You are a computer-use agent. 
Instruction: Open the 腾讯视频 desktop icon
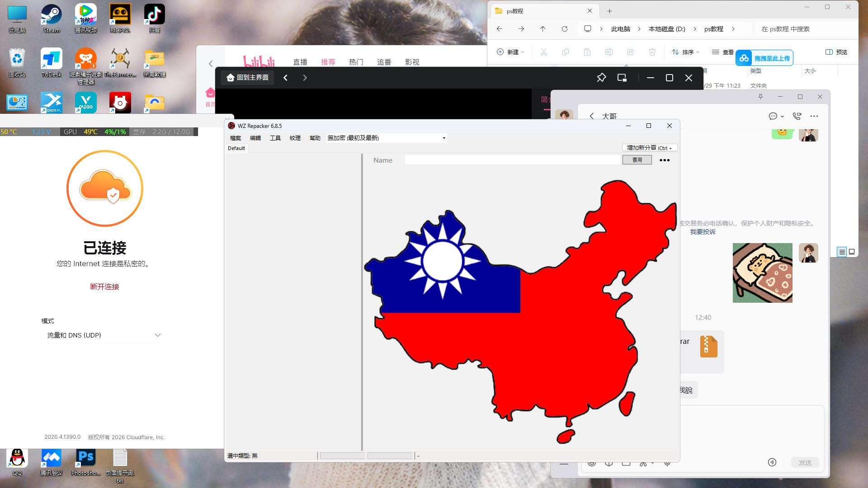pos(86,18)
